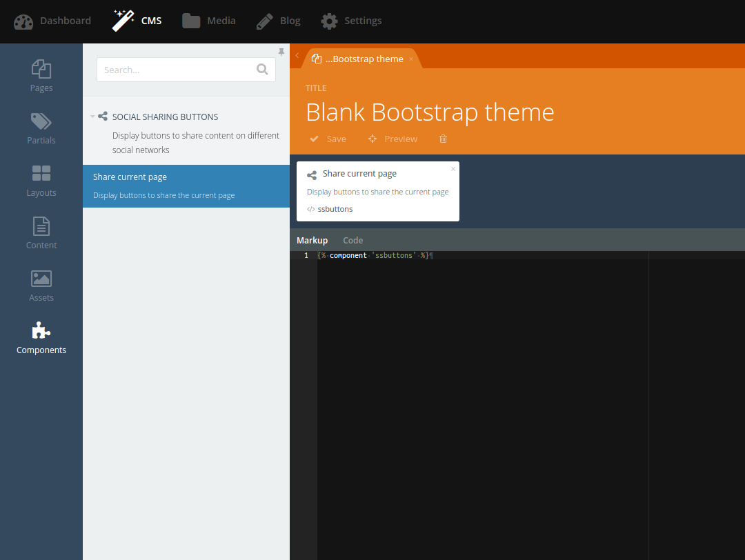Image resolution: width=745 pixels, height=560 pixels.
Task: Click the Layouts label in the sidebar
Action: point(41,193)
